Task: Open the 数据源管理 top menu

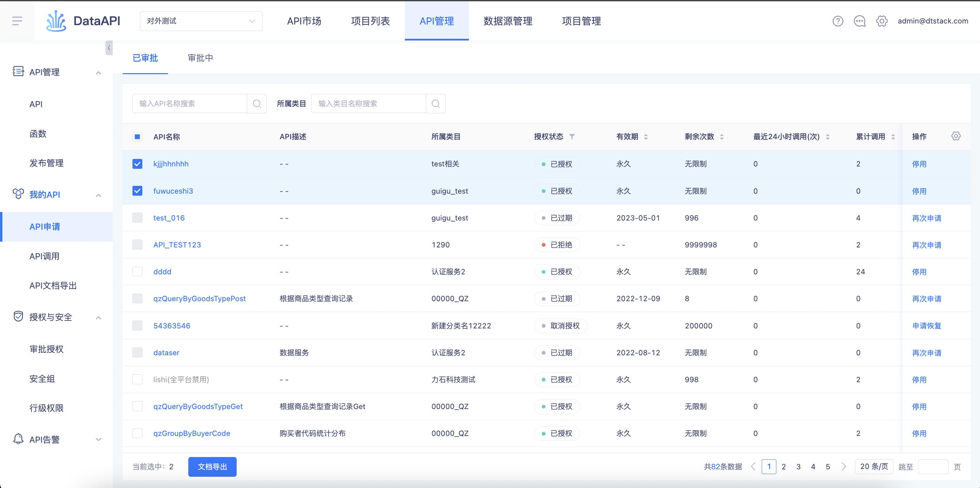Action: pos(508,21)
